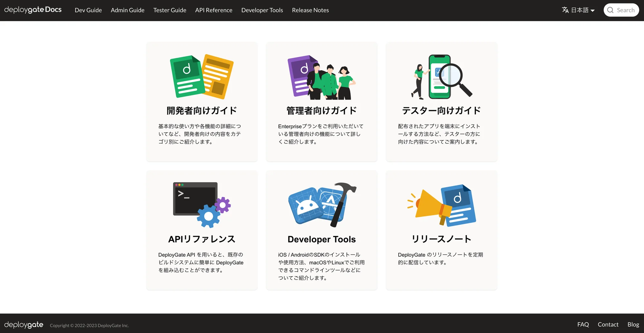The width and height of the screenshot is (644, 333).
Task: Click the Android and hammer tools illustration
Action: coord(322,205)
